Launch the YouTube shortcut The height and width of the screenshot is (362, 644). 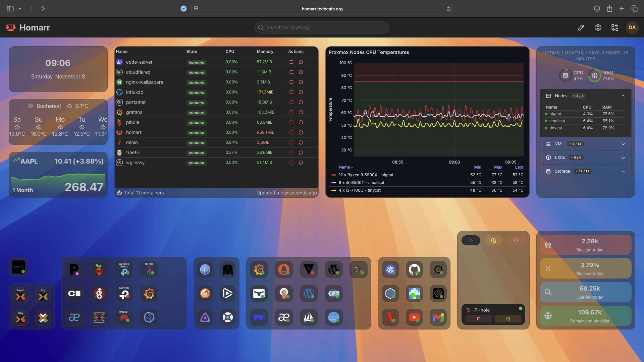414,317
